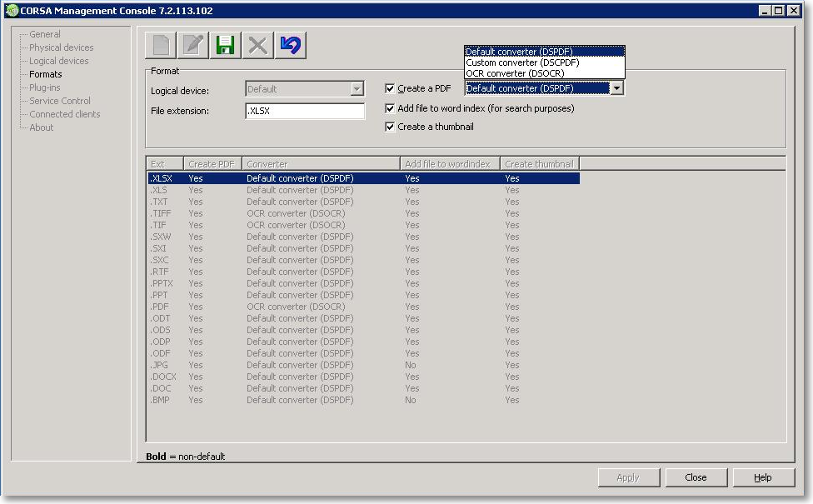
Task: Select Service Control in left tree
Action: (60, 101)
